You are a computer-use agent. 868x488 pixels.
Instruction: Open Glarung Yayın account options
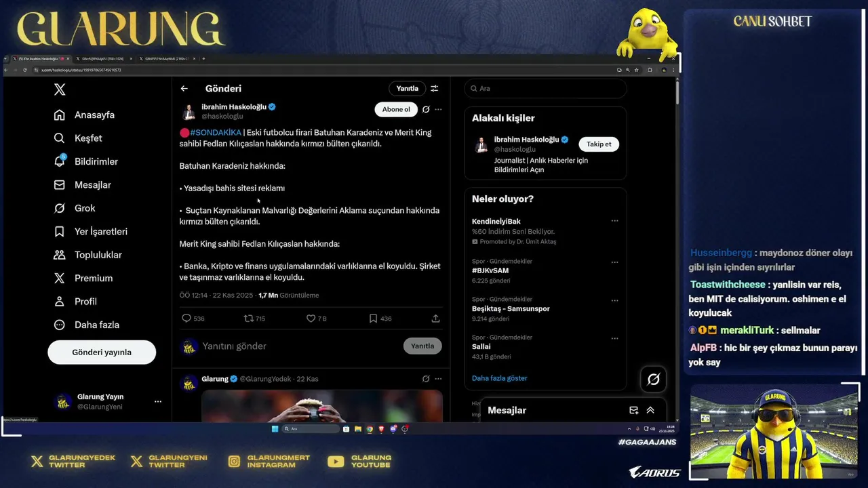pos(157,401)
